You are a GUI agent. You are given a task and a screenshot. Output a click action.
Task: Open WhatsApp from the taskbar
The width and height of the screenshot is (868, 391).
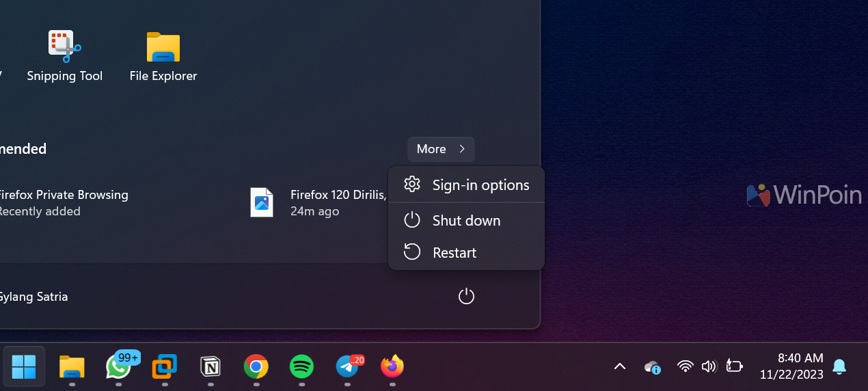coord(119,367)
